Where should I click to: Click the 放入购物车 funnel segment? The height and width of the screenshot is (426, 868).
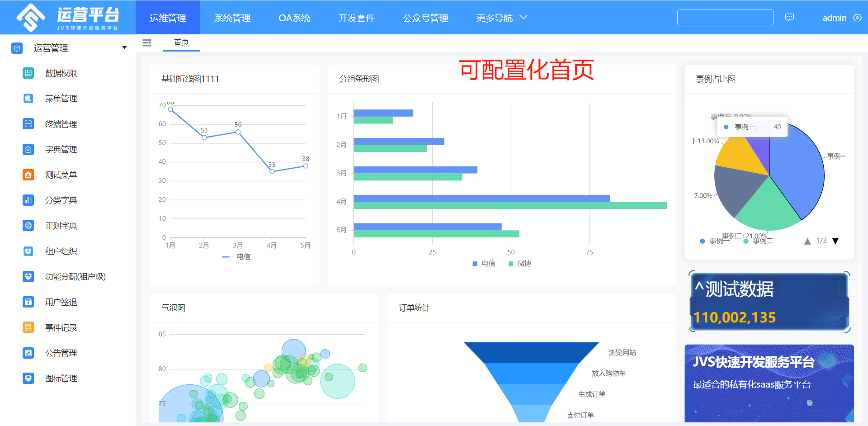pyautogui.click(x=531, y=373)
